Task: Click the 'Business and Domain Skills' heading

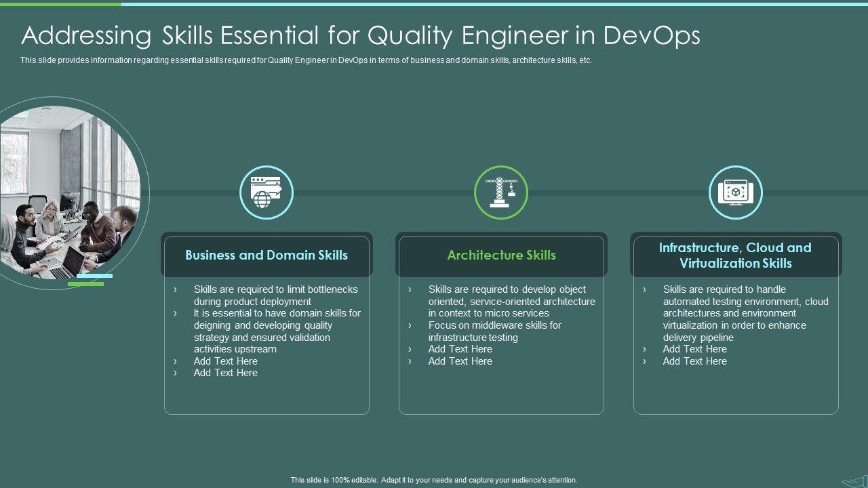Action: click(267, 256)
